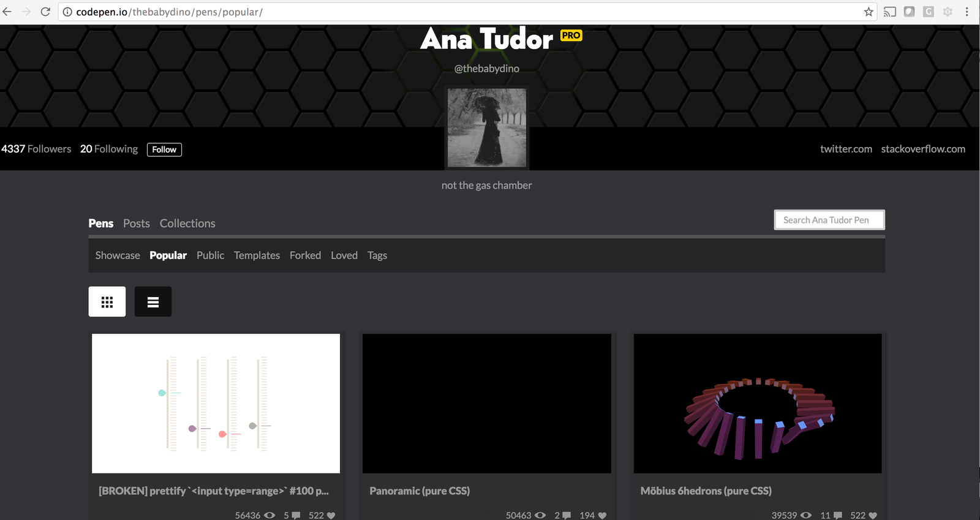Love the BROKEN prettify pen via the heart icon
Image resolution: width=980 pixels, height=520 pixels.
tap(331, 516)
